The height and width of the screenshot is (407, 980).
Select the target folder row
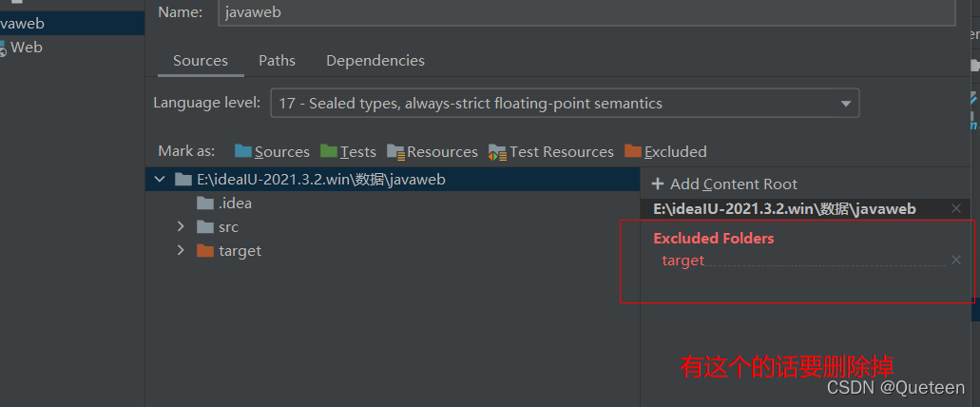[394, 251]
